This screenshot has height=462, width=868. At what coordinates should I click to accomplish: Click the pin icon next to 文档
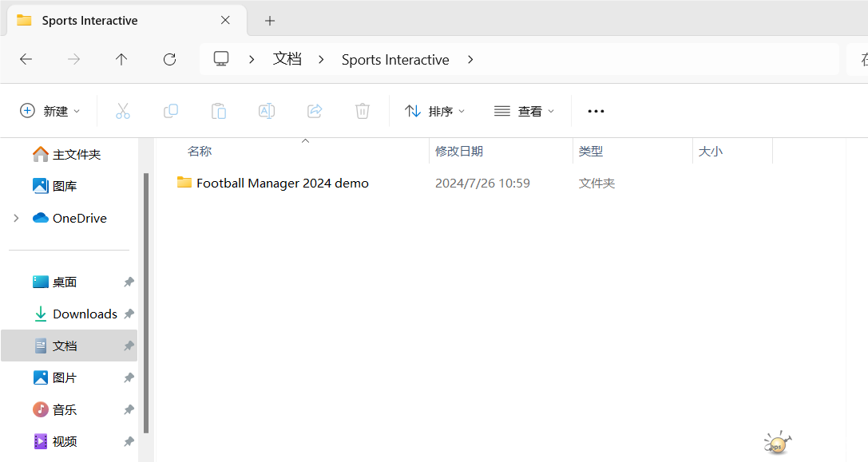[x=129, y=346]
